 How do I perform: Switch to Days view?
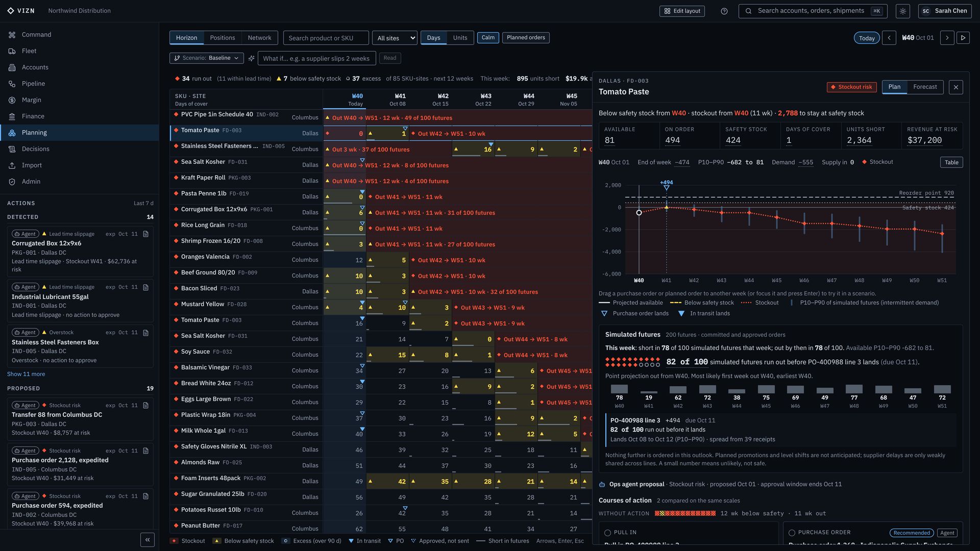tap(433, 38)
